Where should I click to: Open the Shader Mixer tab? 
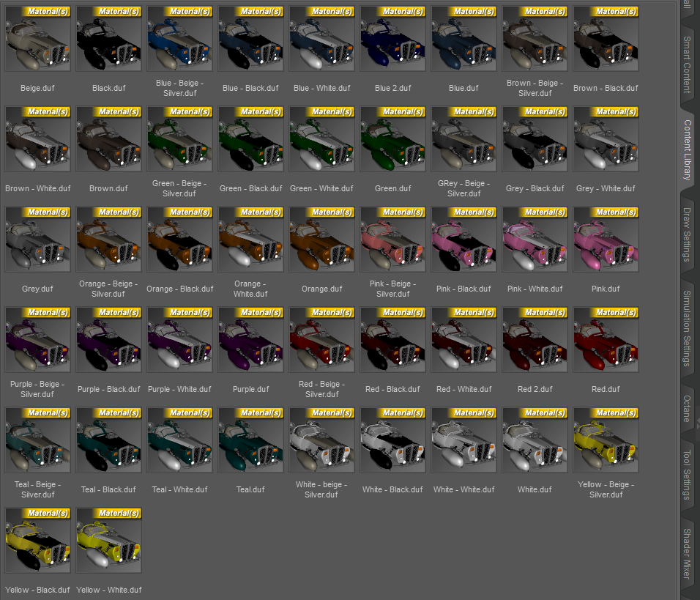(688, 554)
